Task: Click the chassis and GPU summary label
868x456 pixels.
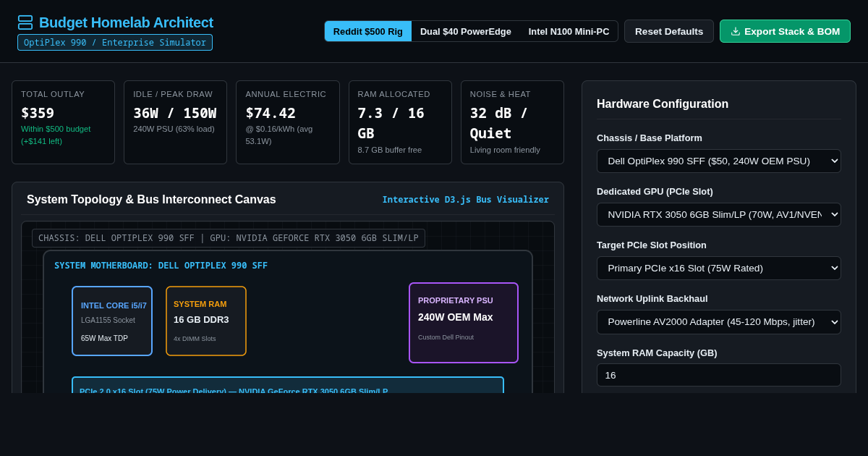Action: tap(229, 238)
